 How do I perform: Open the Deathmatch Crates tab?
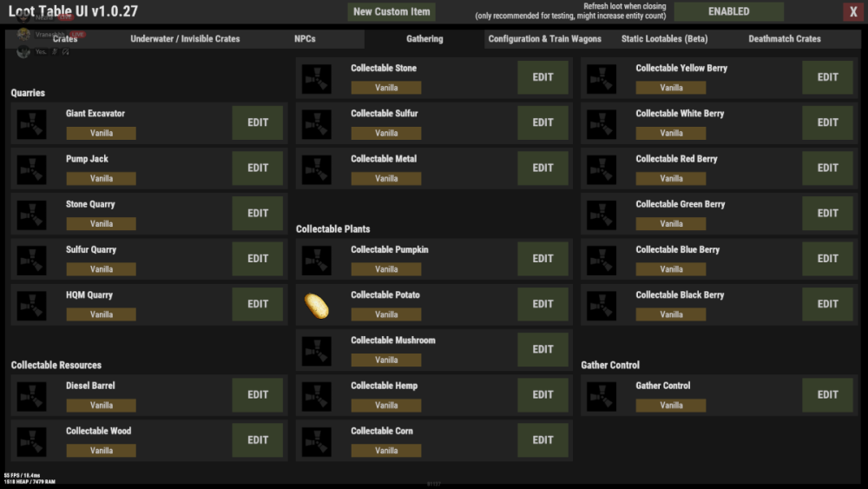pos(784,39)
